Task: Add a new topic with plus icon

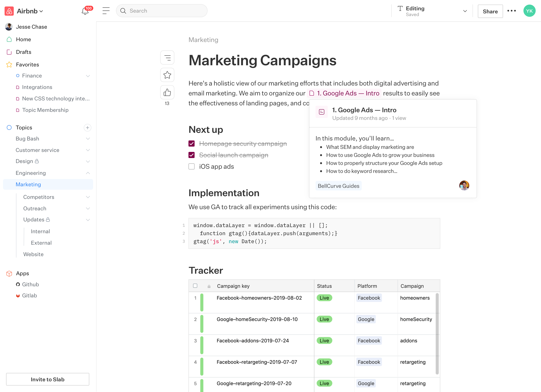Action: pyautogui.click(x=88, y=128)
